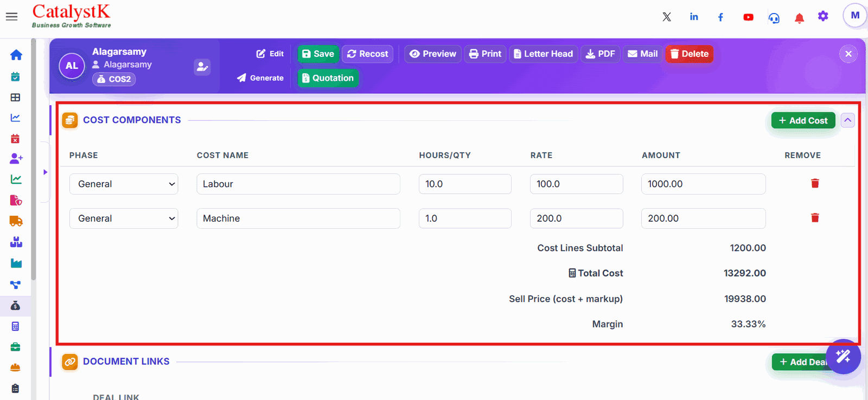Click the Save button
This screenshot has width=868, height=400.
pyautogui.click(x=318, y=54)
